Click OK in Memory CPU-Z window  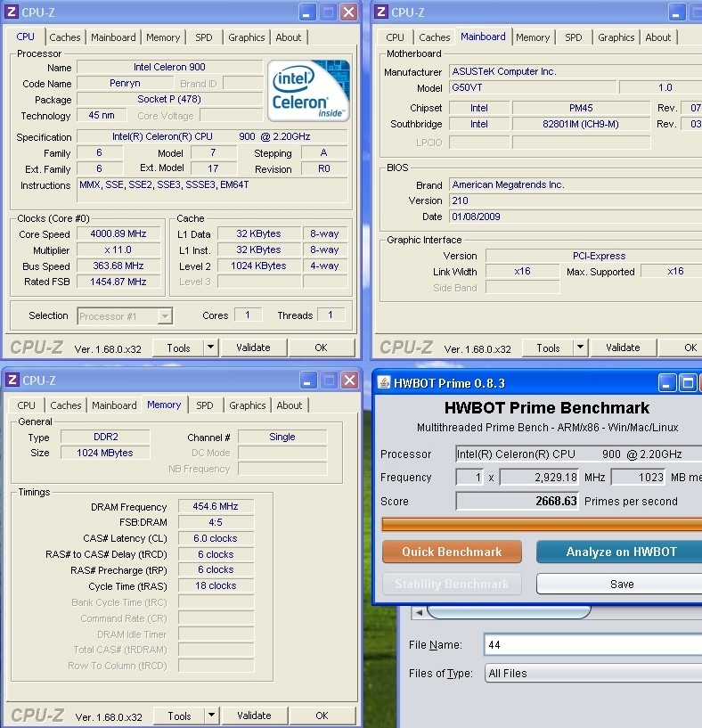[322, 716]
